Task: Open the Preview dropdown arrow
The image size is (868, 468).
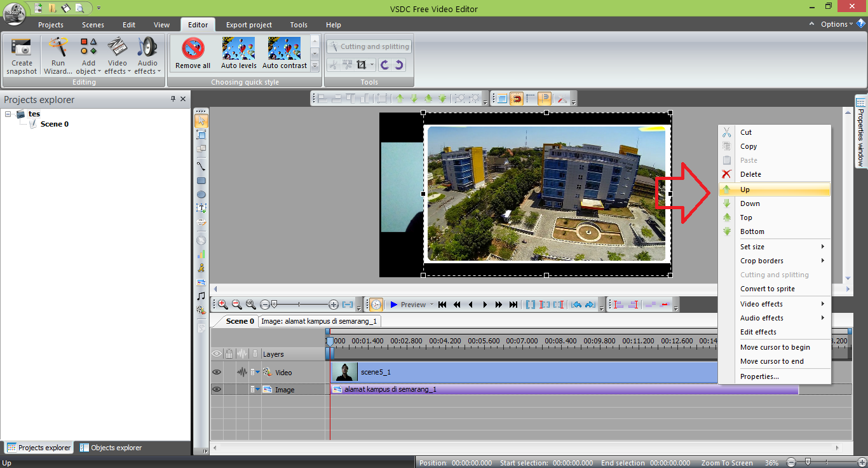Action: tap(432, 305)
